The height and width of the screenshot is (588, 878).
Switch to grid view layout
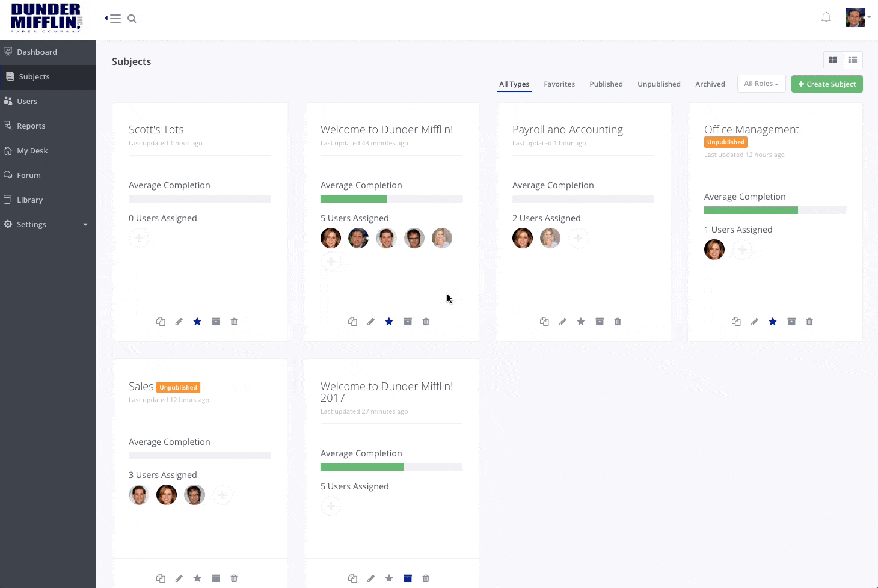833,60
